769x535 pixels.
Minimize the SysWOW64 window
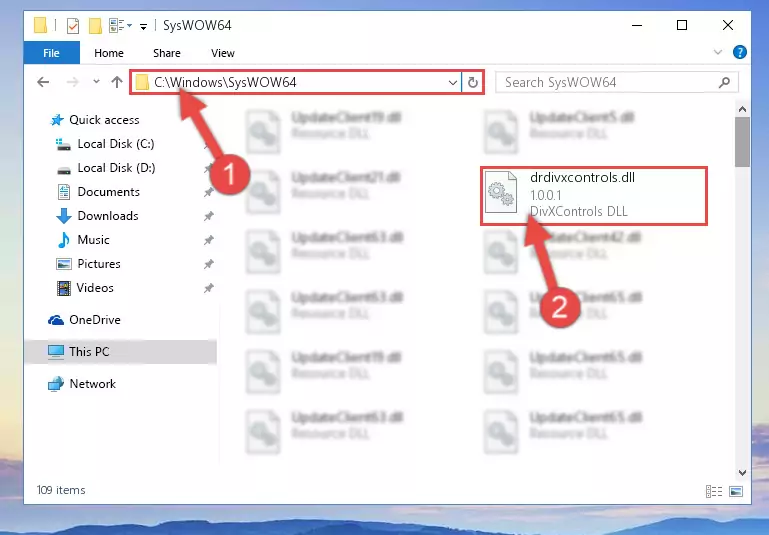pos(637,25)
